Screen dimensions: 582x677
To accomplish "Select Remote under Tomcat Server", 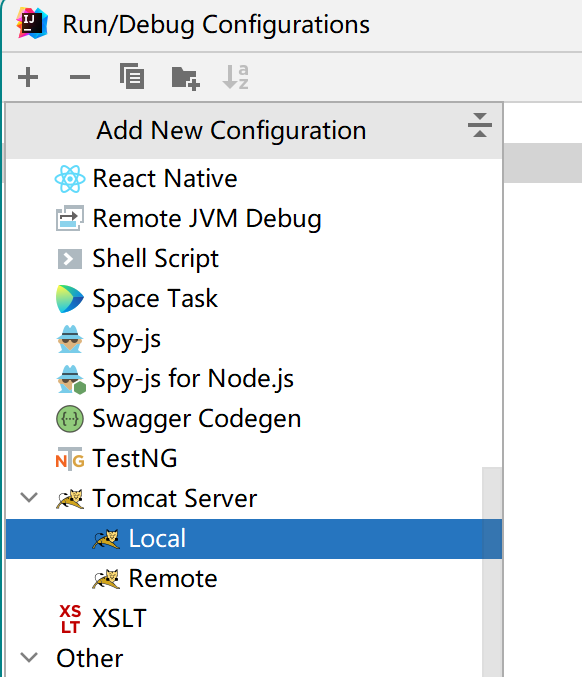I will 254,579.
